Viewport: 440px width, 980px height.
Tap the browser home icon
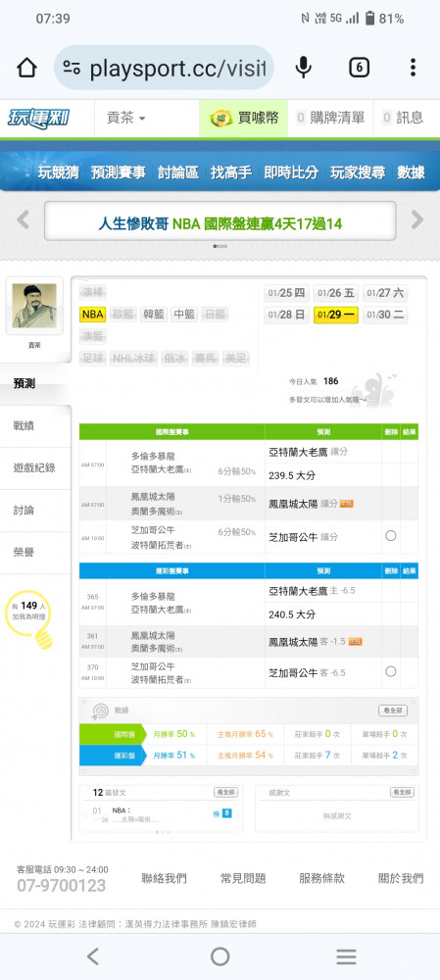coord(26,67)
